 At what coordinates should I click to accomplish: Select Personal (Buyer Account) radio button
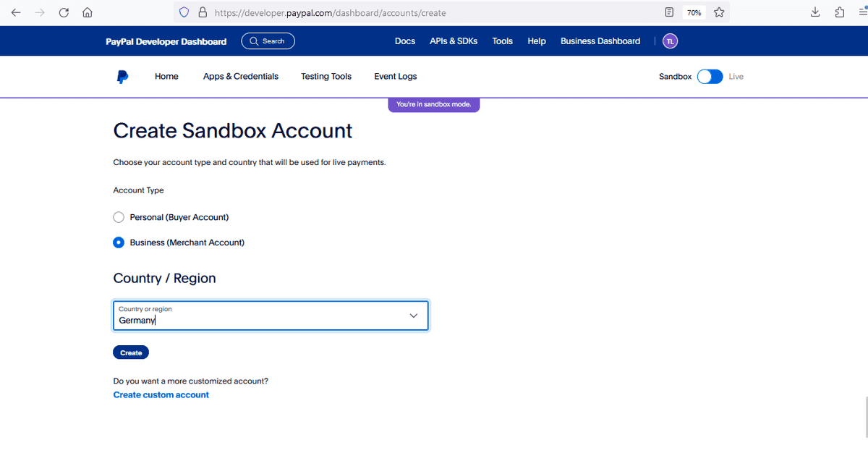tap(119, 217)
